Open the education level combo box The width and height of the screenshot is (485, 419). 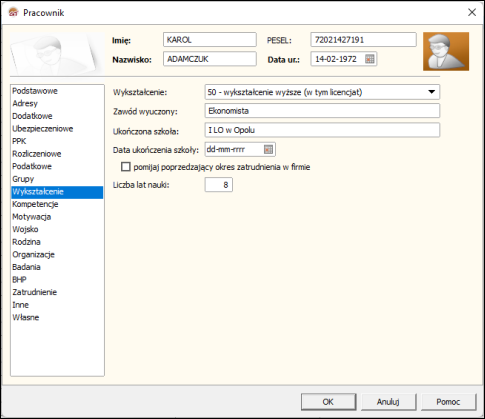point(322,92)
